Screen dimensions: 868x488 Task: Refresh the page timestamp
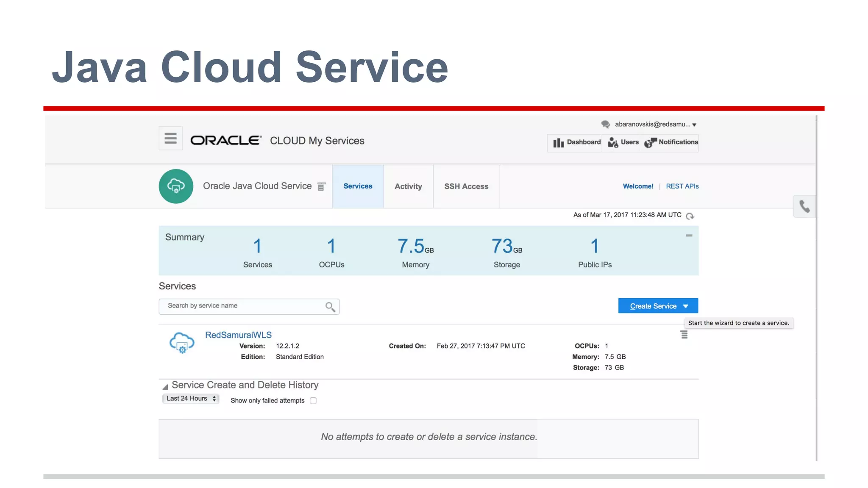pos(690,216)
